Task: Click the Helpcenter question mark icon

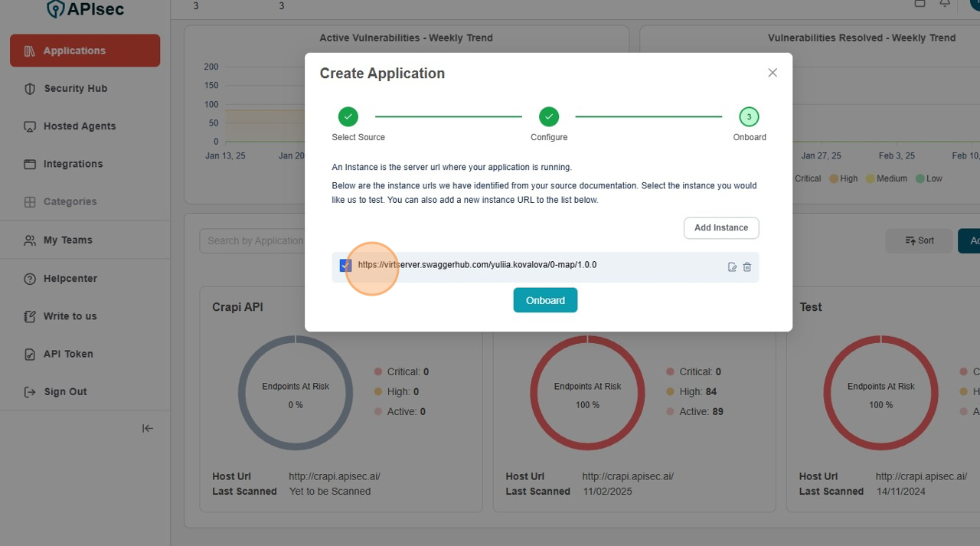Action: tap(30, 279)
